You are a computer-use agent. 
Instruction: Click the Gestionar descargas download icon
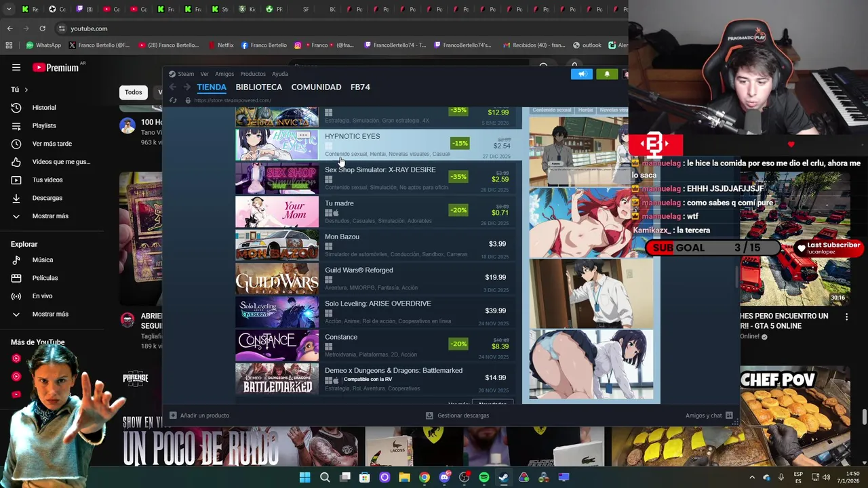(429, 415)
